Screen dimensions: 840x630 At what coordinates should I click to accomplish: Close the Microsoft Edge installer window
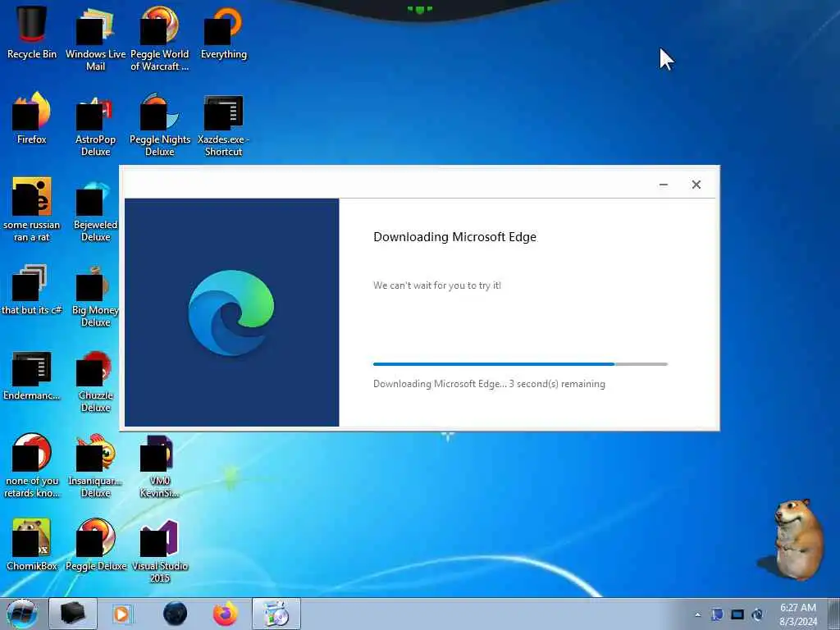pyautogui.click(x=696, y=185)
